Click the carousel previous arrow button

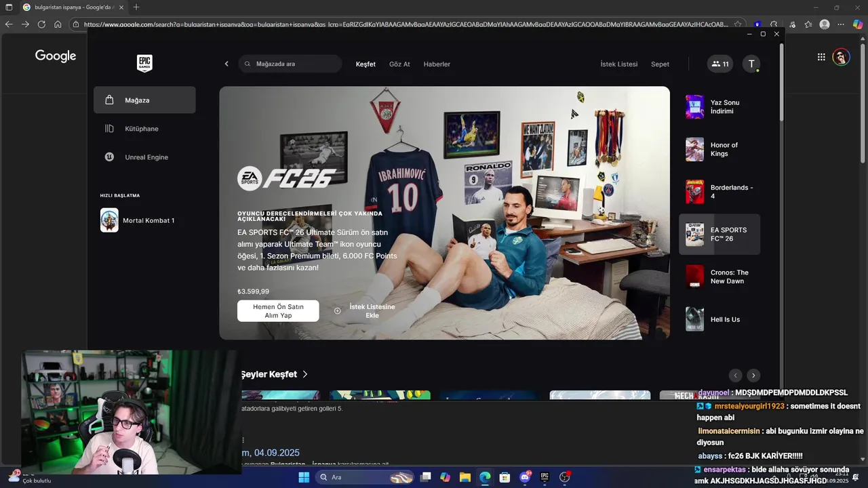click(x=735, y=375)
